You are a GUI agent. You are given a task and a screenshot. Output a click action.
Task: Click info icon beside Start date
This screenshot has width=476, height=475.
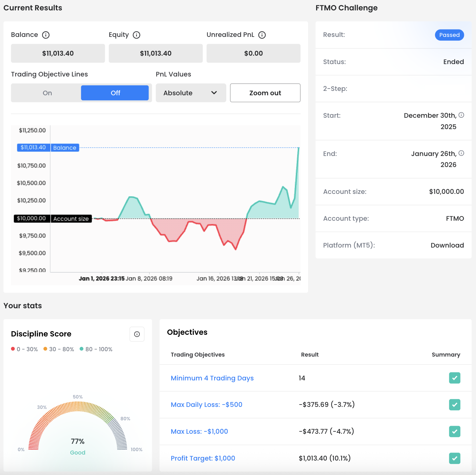tap(461, 115)
